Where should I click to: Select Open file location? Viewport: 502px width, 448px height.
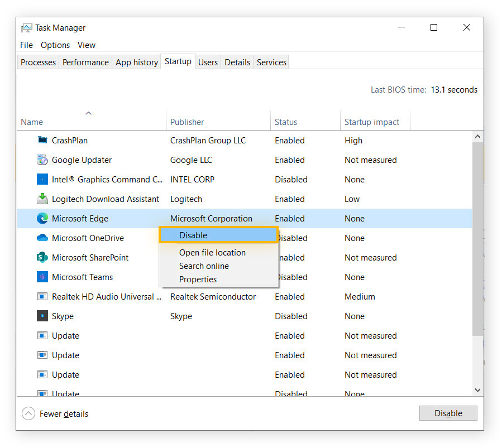tap(212, 252)
